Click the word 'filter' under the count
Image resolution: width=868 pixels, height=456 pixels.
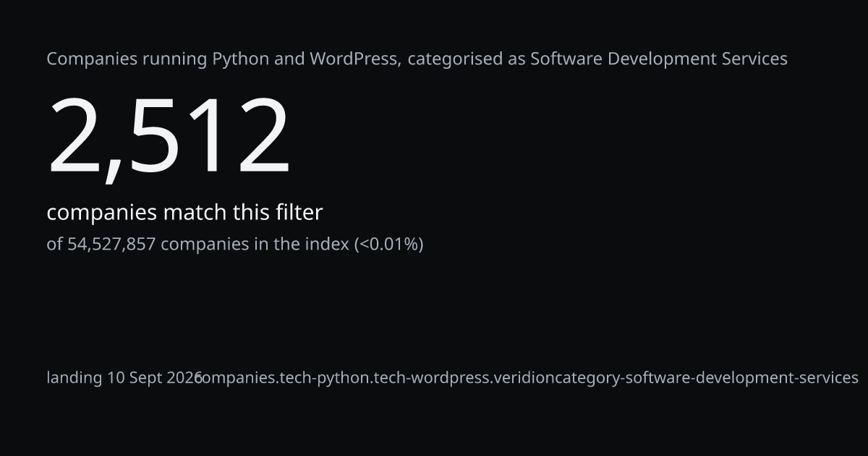pyautogui.click(x=299, y=212)
